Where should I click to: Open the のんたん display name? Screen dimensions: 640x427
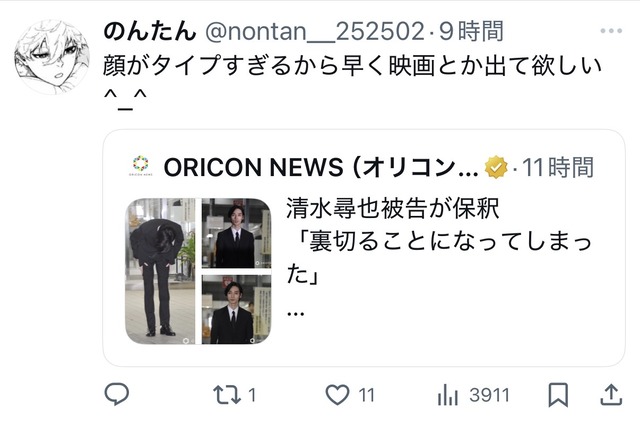point(149,31)
